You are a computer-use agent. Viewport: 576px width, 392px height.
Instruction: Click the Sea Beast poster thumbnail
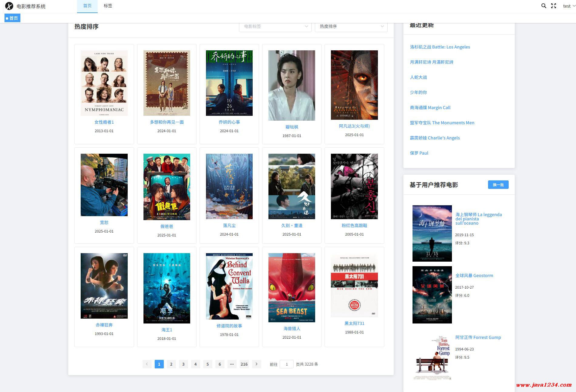[x=291, y=287]
